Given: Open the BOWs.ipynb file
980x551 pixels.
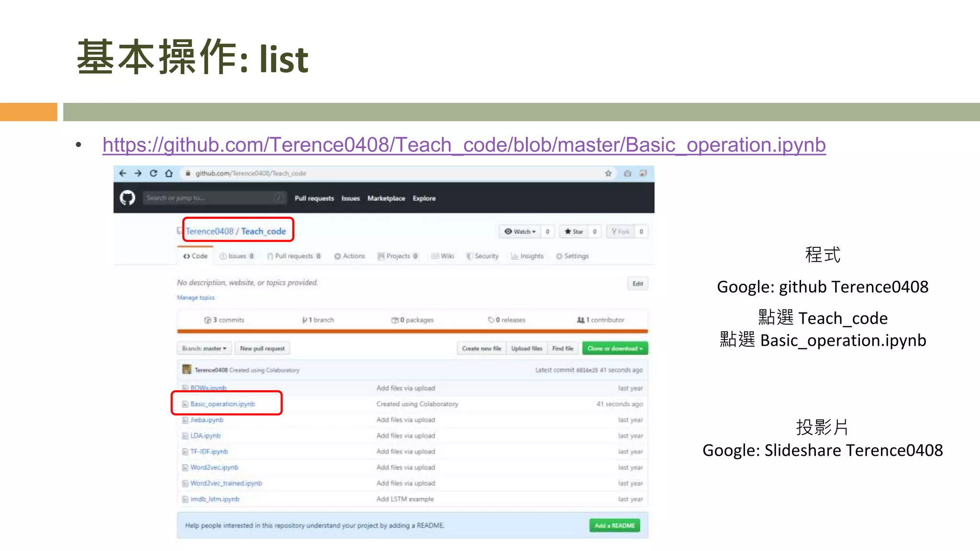Looking at the screenshot, I should click(208, 388).
